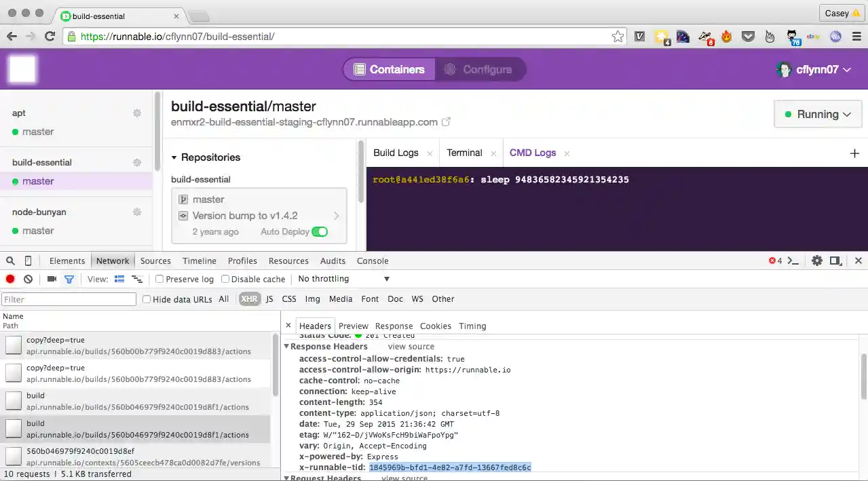This screenshot has height=481, width=868.
Task: Open the Cookies tab in details
Action: [436, 326]
